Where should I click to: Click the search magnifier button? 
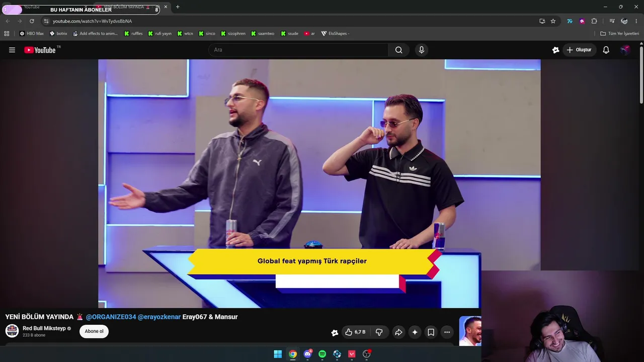(398, 50)
